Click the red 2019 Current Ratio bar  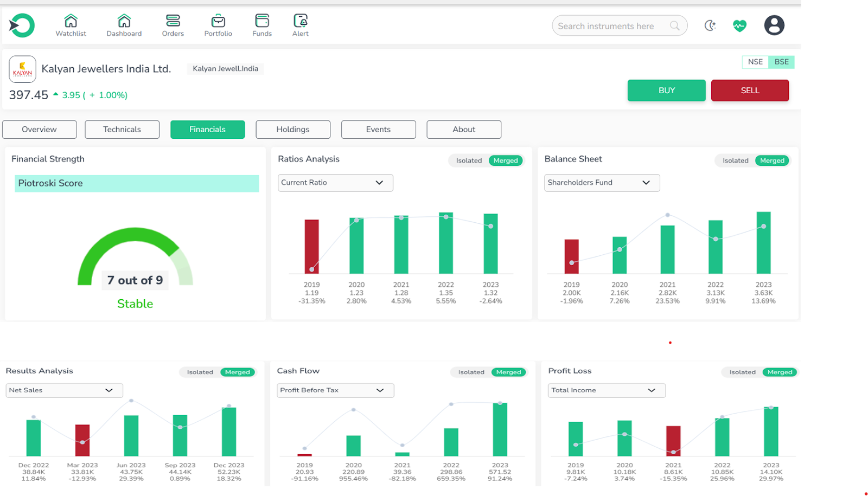coord(311,247)
